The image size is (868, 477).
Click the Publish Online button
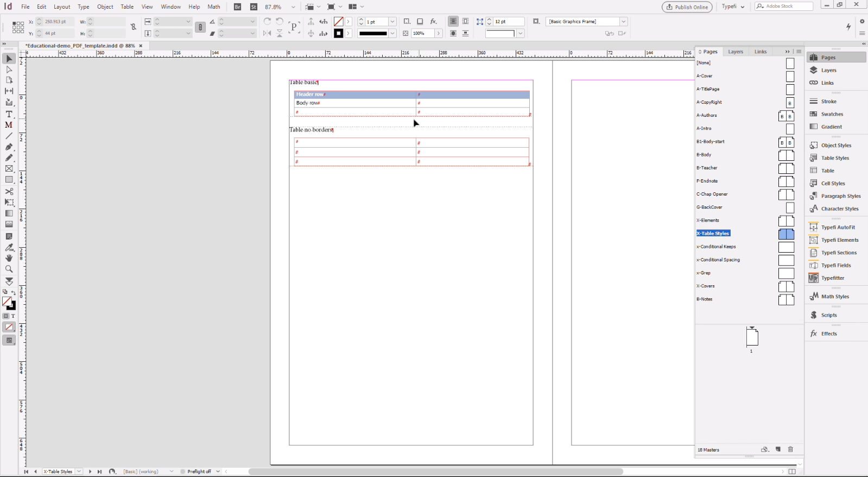point(687,7)
